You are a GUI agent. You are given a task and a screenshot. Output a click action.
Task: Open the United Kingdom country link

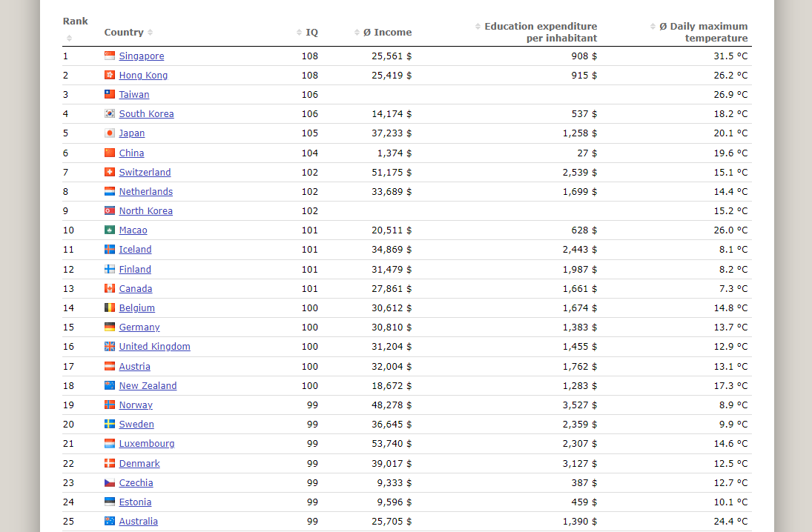coord(155,346)
